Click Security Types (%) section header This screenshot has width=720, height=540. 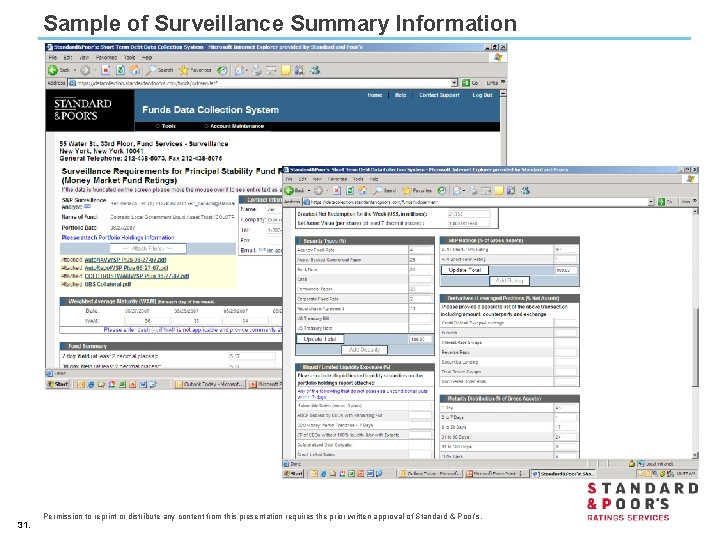(365, 241)
